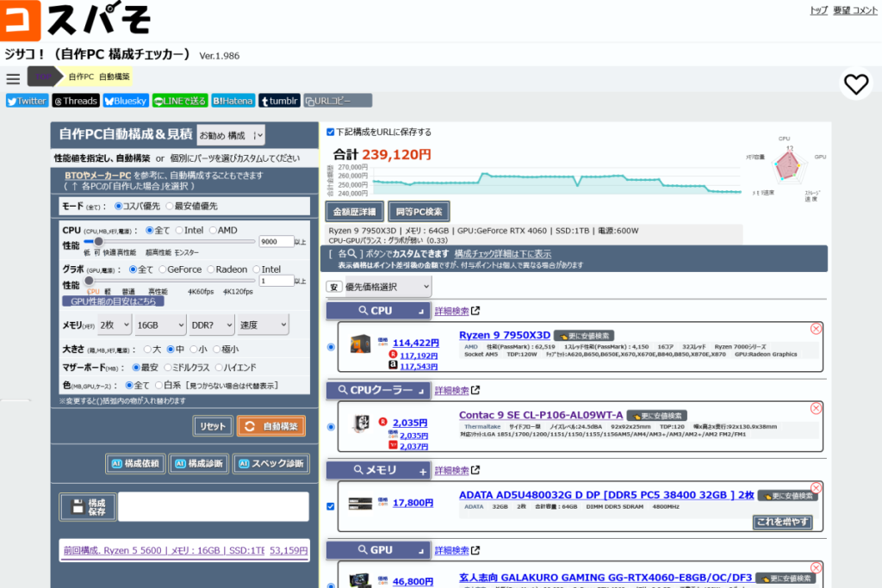The width and height of the screenshot is (882, 588).
Task: Remove the Ryzen 9 7950X3D item with red X
Action: pos(816,329)
